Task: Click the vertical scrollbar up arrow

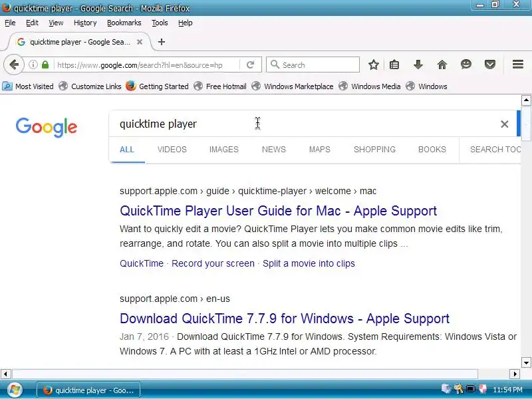Action: (526, 100)
